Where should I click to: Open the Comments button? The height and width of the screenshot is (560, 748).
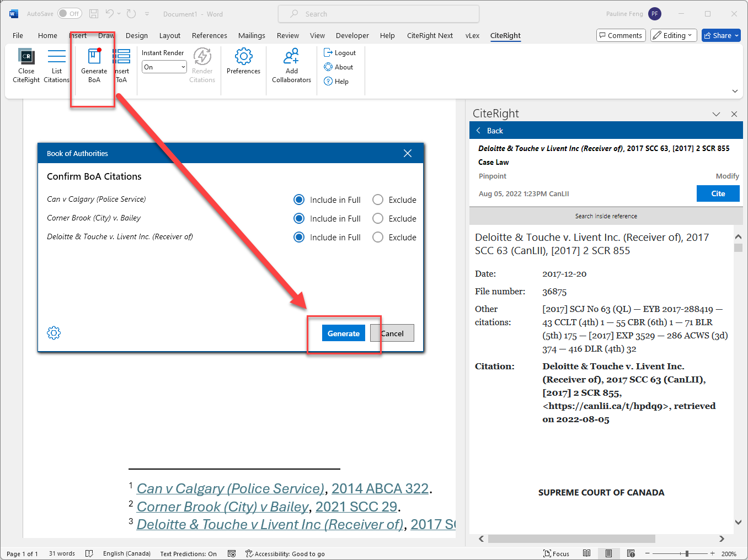click(x=621, y=35)
